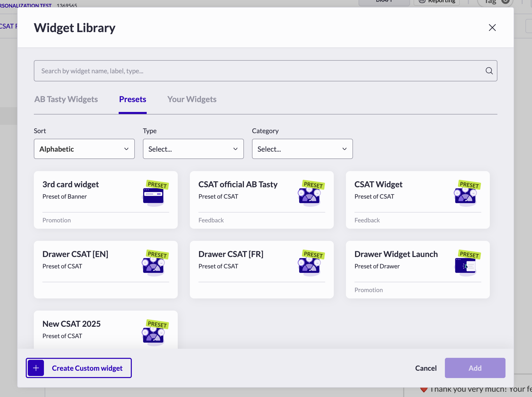This screenshot has width=532, height=397.
Task: Select the 3rd card widget title
Action: [71, 184]
